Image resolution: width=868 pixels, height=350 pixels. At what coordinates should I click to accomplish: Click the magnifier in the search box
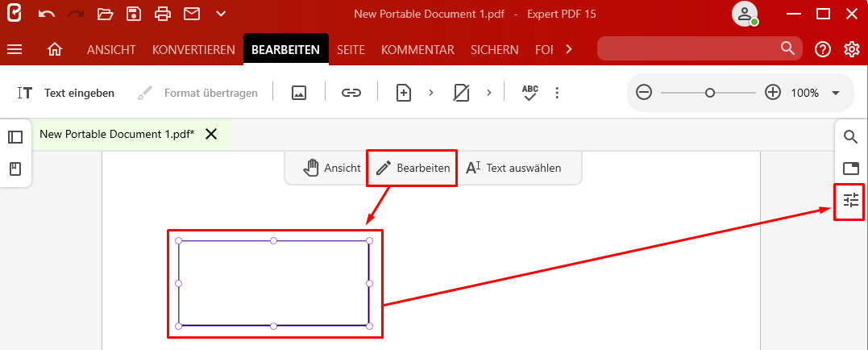coord(787,48)
